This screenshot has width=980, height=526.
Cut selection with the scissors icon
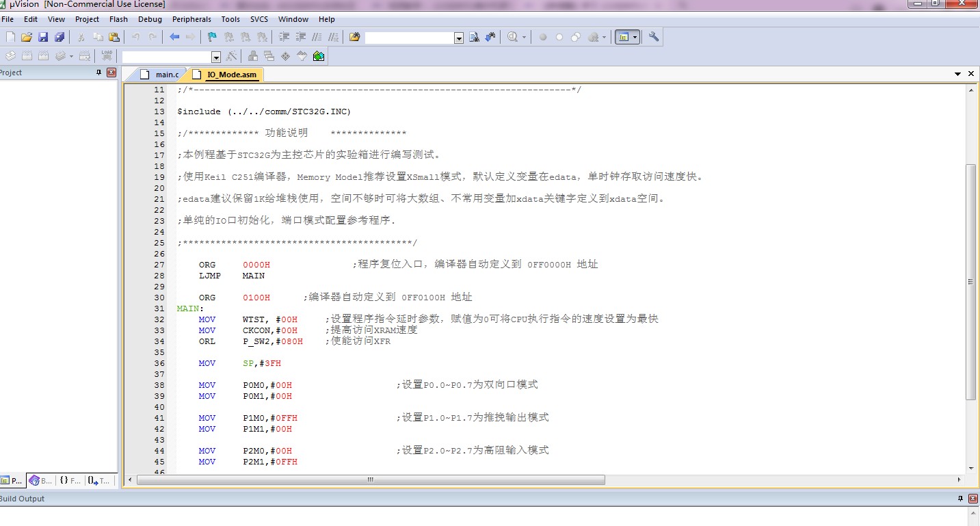coord(81,37)
